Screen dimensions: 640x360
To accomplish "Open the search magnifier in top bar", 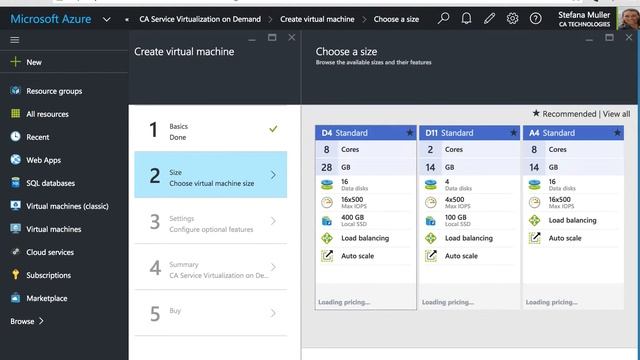I will tap(443, 18).
